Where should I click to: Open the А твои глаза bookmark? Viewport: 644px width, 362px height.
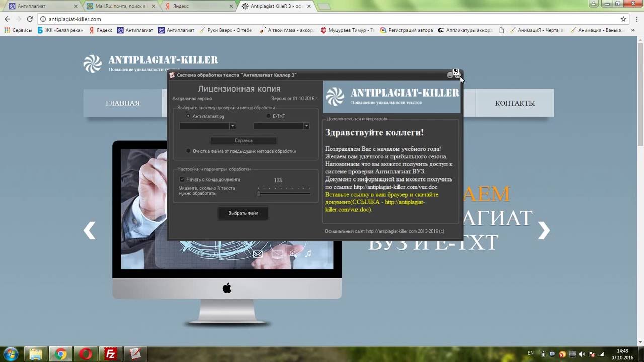[287, 30]
